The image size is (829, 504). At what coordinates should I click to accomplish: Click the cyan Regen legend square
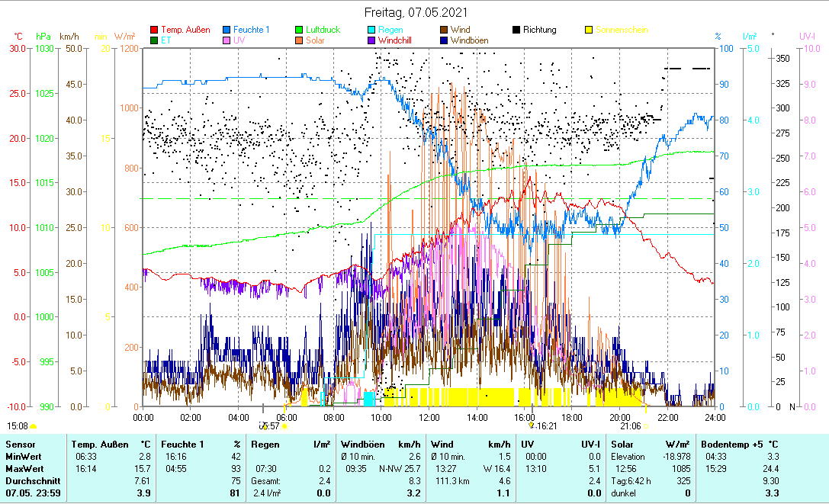pyautogui.click(x=372, y=30)
